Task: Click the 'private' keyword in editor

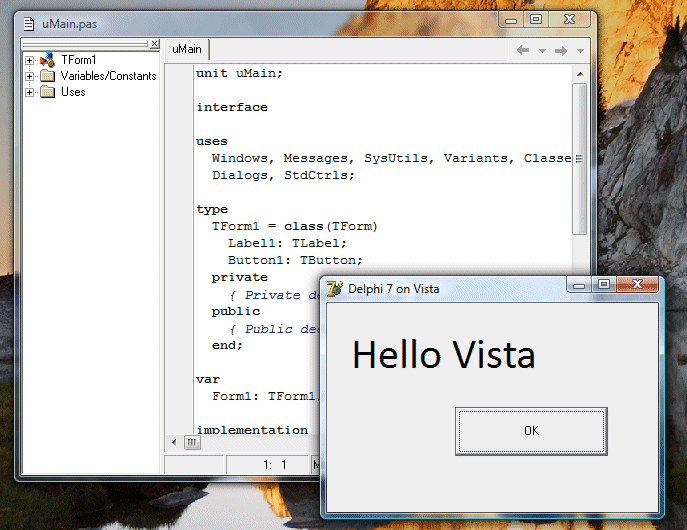Action: coord(239,277)
